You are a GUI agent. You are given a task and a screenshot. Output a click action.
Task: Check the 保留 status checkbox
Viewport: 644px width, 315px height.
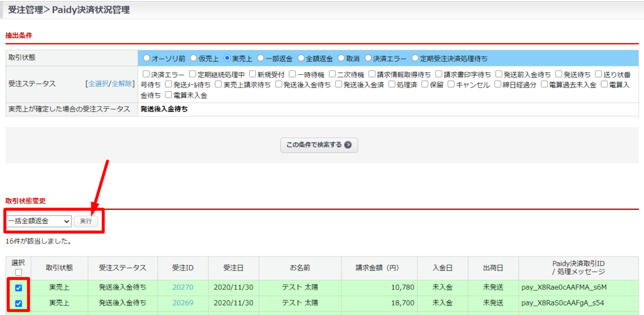point(425,84)
